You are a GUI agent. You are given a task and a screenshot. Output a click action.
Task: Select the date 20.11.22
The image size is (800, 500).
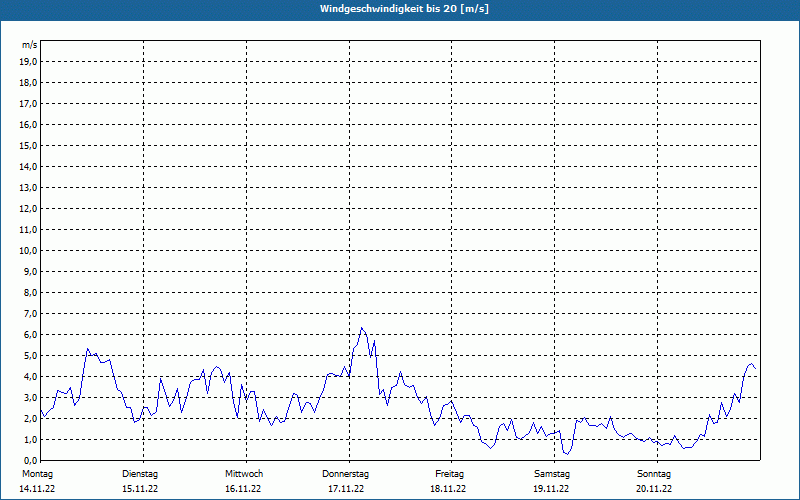click(x=654, y=489)
